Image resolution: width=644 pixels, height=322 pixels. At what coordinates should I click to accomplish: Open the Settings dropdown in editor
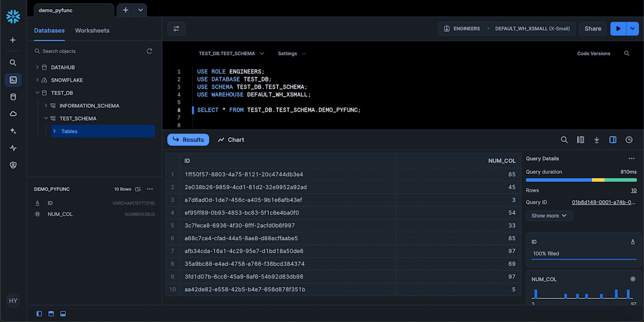click(291, 54)
